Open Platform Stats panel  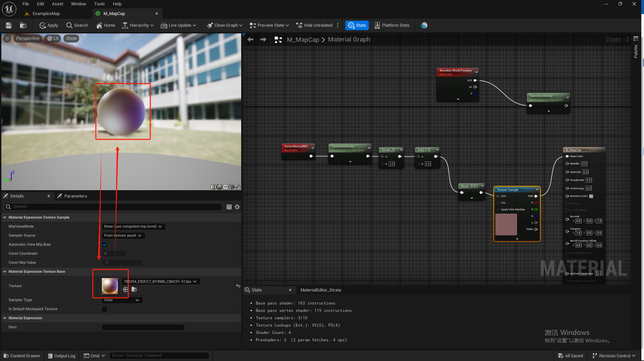point(392,25)
